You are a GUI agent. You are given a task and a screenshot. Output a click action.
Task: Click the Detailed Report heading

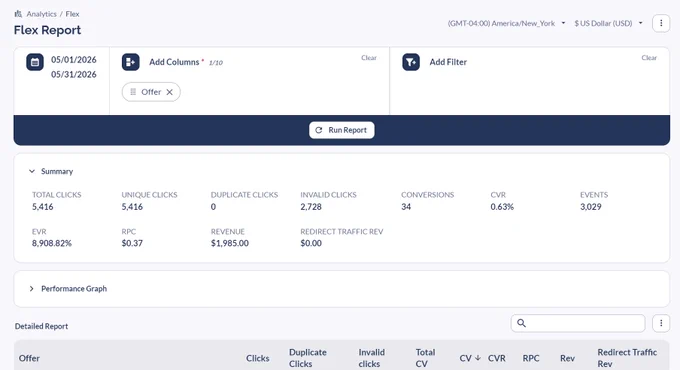click(41, 326)
